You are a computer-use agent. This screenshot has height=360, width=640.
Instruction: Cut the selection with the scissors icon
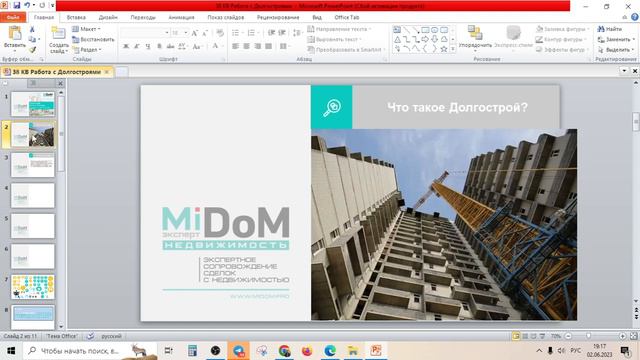pyautogui.click(x=32, y=29)
